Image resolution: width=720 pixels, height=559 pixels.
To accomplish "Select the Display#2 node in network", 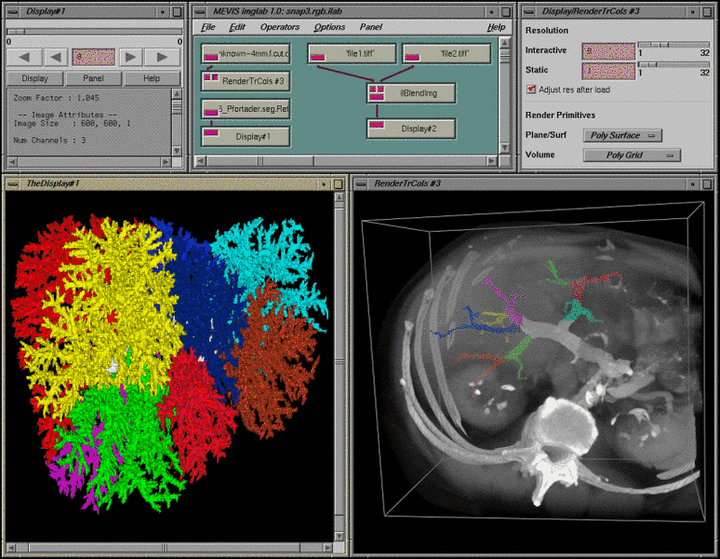I will [x=410, y=129].
